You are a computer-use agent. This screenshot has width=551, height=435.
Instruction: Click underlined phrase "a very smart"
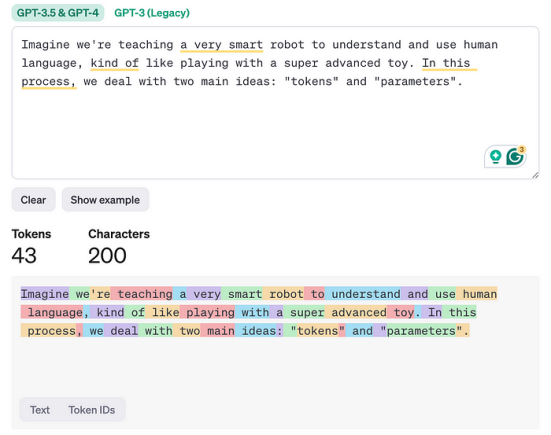pyautogui.click(x=221, y=45)
